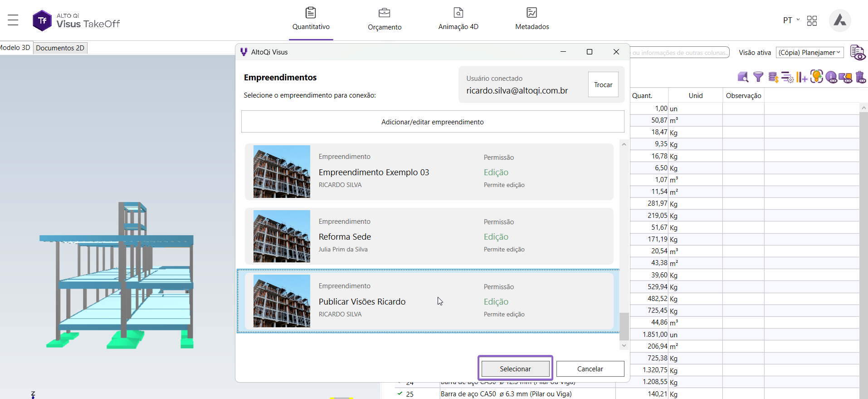The width and height of the screenshot is (868, 399).
Task: Click the add column icon
Action: tap(802, 77)
